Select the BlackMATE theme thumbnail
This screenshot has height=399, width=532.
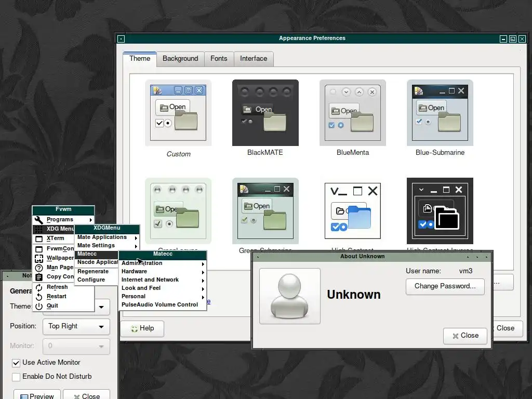(265, 113)
